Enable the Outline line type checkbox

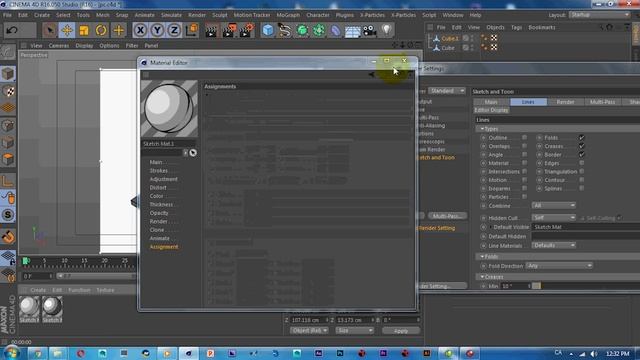pos(524,138)
